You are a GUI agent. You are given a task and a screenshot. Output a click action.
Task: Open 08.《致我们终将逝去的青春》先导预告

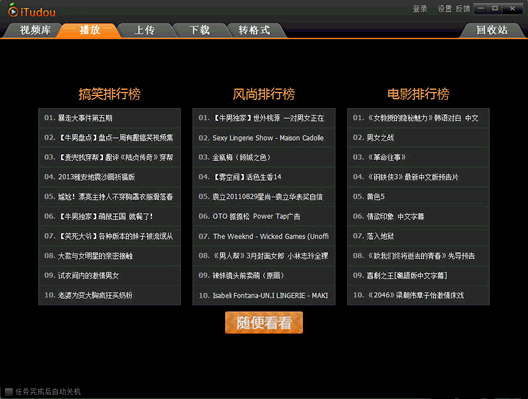coord(418,256)
